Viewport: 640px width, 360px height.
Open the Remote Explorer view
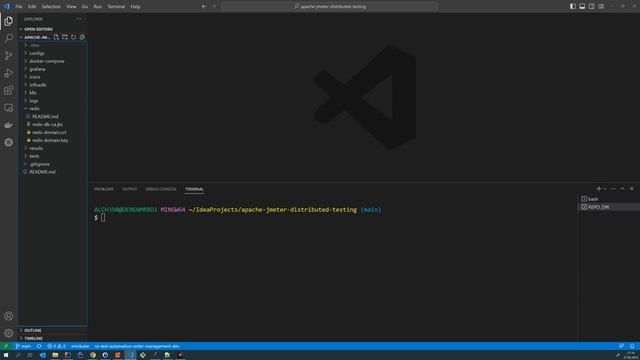(9, 108)
